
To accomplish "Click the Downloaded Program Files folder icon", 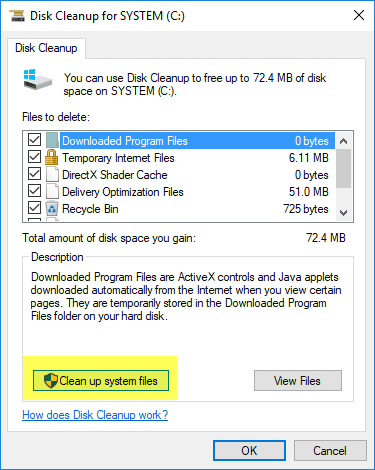I will (x=52, y=140).
